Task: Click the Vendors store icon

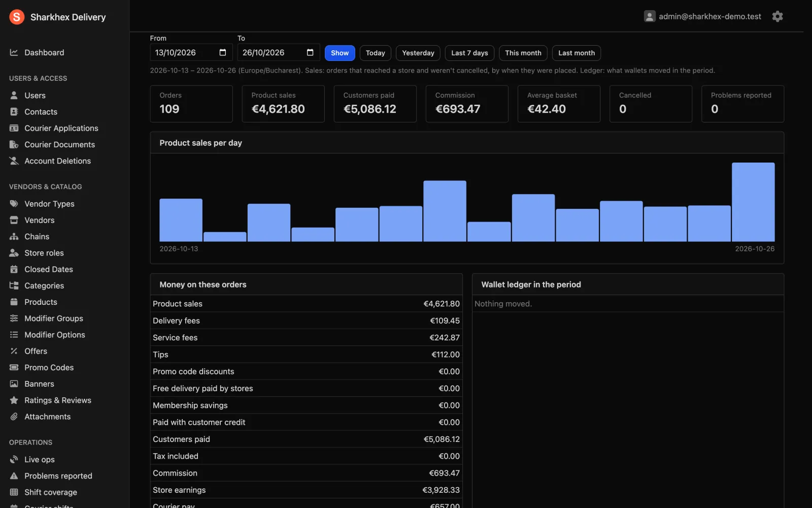Action: [x=14, y=220]
